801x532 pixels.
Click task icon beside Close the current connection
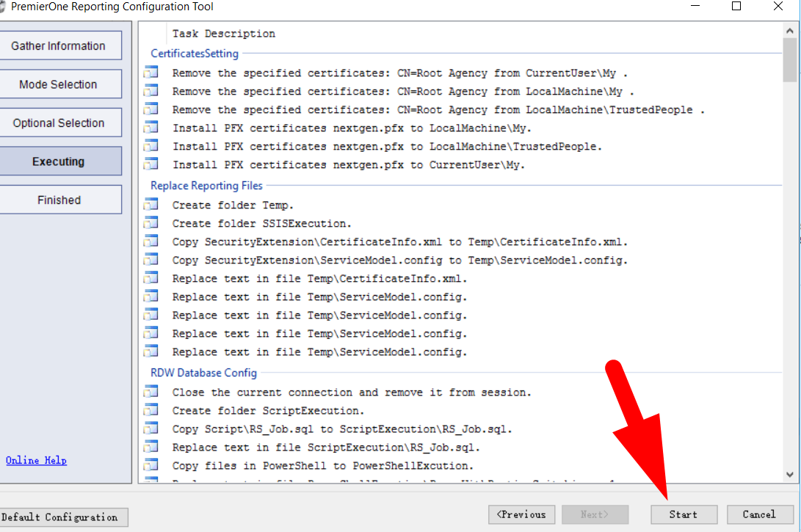(x=151, y=392)
